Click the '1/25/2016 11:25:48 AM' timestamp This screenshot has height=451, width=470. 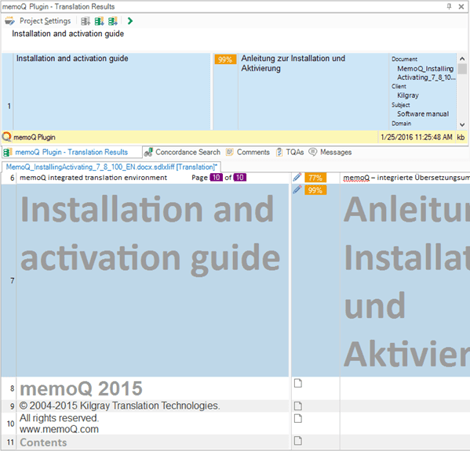pos(417,137)
